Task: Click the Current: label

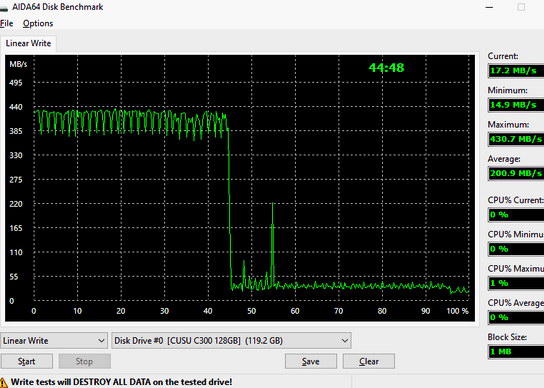Action: tap(503, 56)
